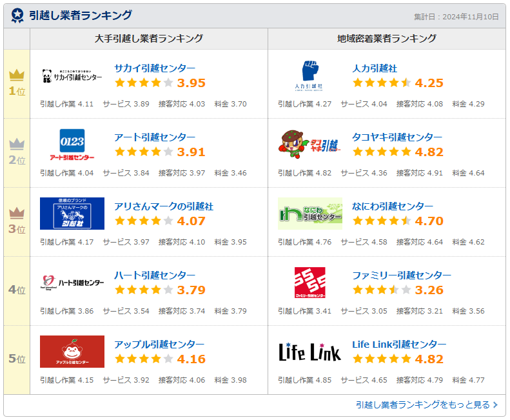Open the タコヤキ引越センター link

(397, 137)
